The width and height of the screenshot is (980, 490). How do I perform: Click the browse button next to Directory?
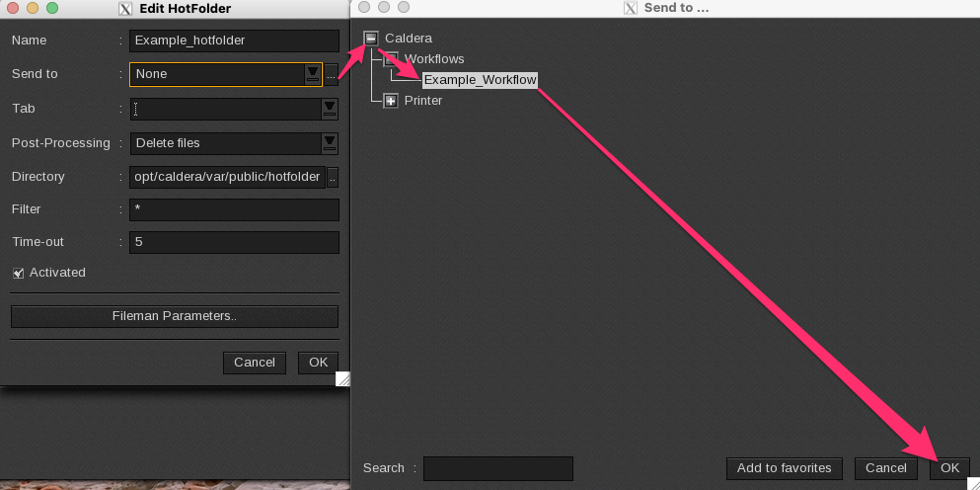click(x=333, y=177)
